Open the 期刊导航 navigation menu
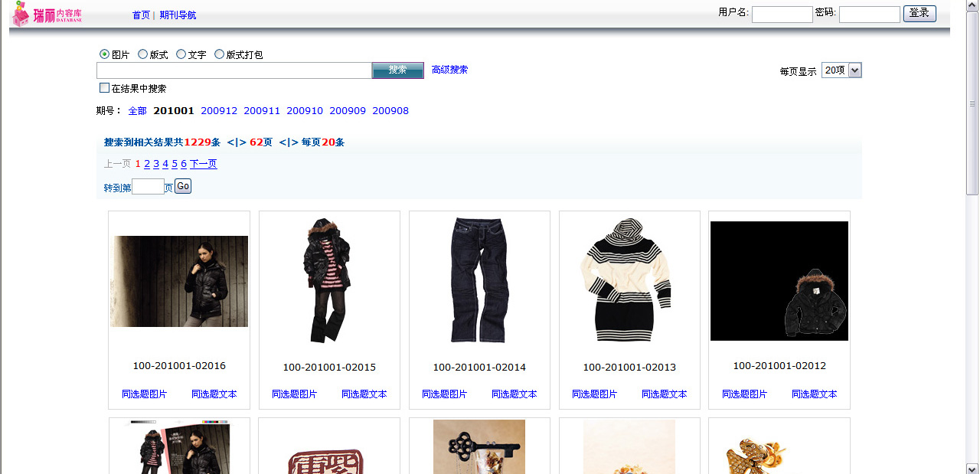The height and width of the screenshot is (474, 980). click(x=178, y=15)
